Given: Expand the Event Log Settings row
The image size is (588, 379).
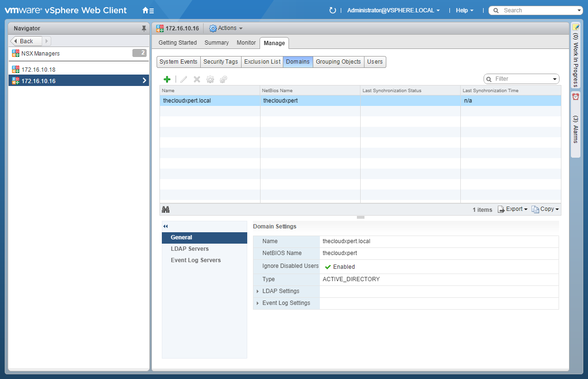Looking at the screenshot, I should click(258, 303).
